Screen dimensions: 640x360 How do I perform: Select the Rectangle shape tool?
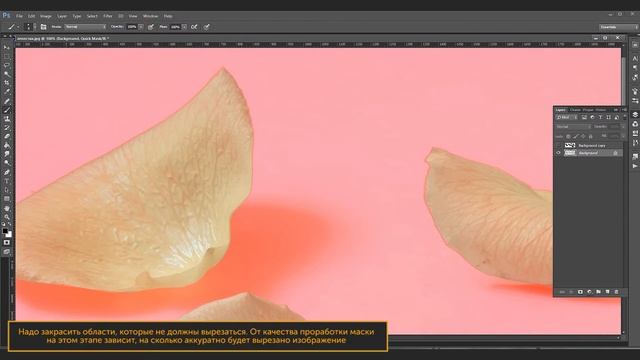coord(7,199)
